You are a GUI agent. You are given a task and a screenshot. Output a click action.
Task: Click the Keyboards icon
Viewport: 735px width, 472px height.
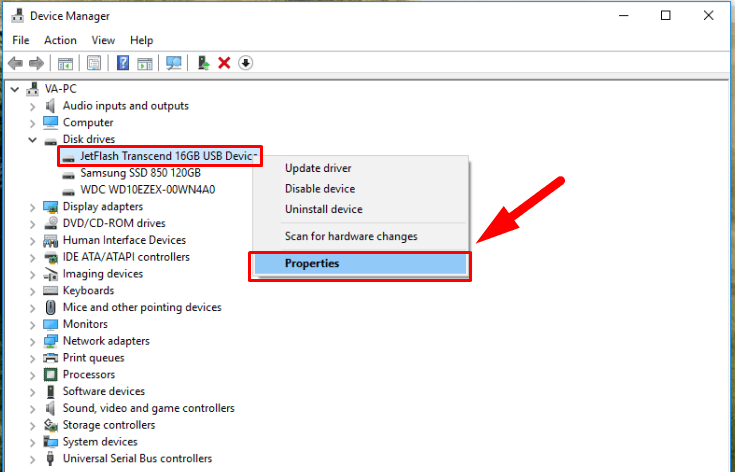pos(50,291)
